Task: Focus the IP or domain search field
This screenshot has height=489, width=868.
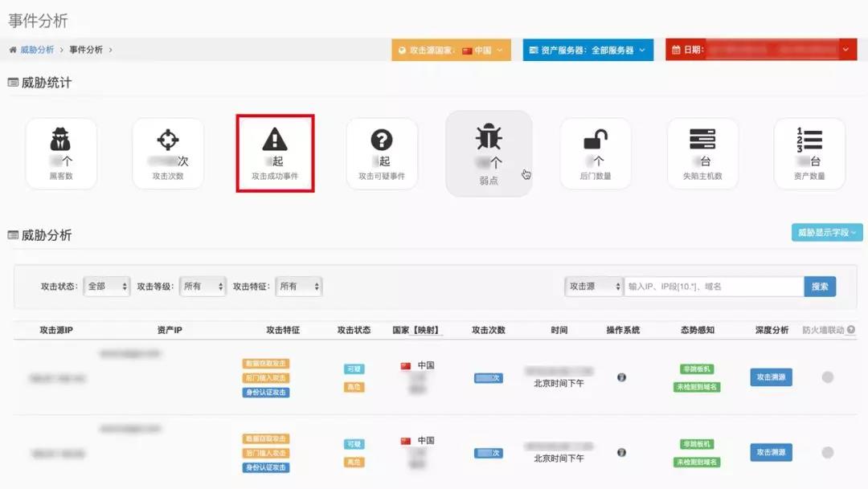Action: [714, 287]
